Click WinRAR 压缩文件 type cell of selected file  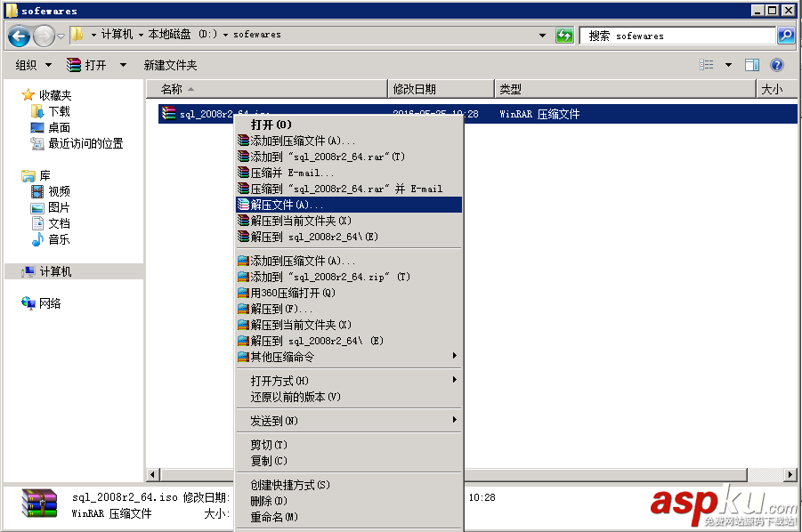point(539,114)
